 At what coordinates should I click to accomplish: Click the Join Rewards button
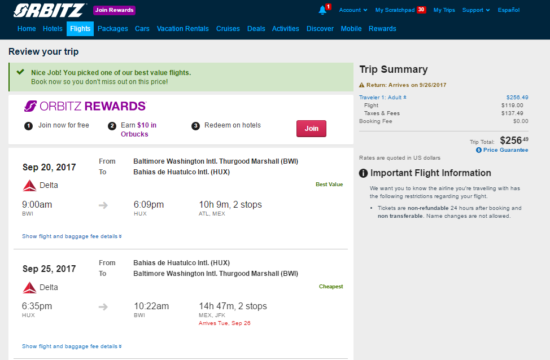[x=114, y=10]
